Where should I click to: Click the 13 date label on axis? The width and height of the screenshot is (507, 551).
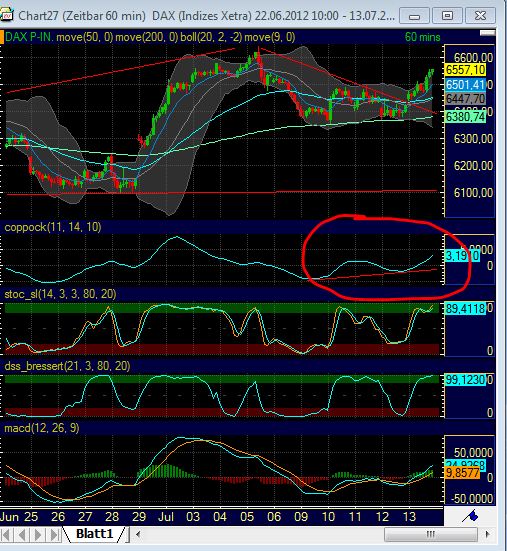tap(409, 517)
